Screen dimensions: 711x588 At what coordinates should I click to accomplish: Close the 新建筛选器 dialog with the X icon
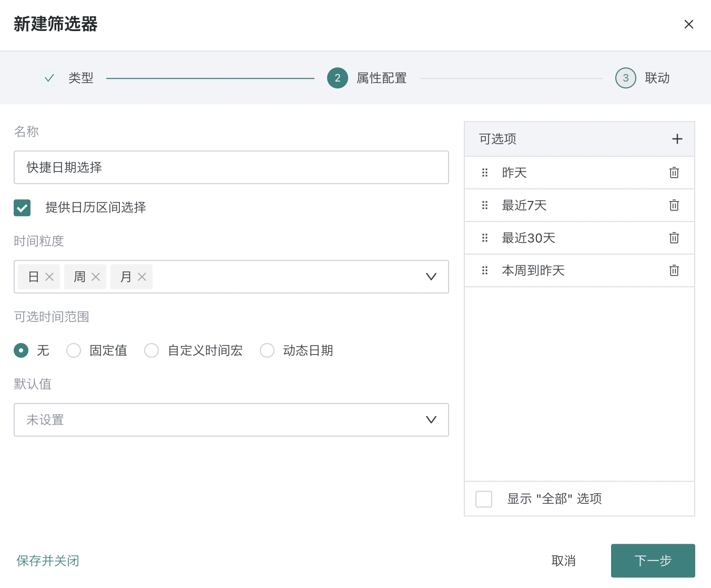[x=689, y=24]
